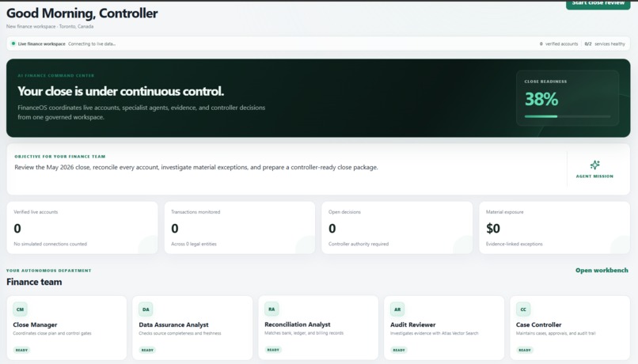
Task: Open the Close Manager agent card
Action: (x=66, y=328)
